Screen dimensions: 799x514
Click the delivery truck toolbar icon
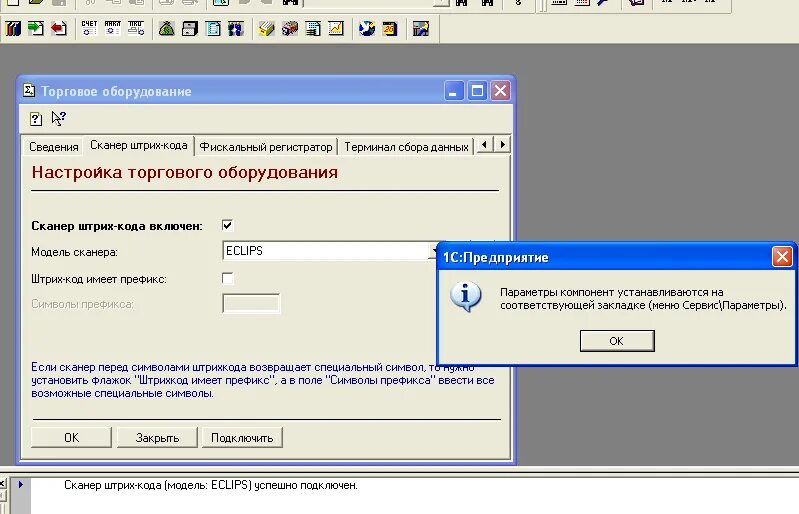(x=289, y=29)
